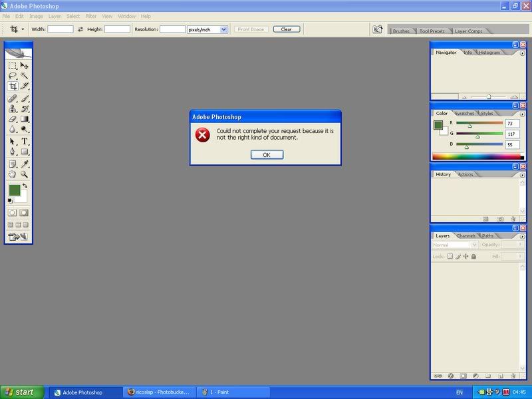
Task: Switch to Quick Mask mode
Action: pyautogui.click(x=24, y=213)
